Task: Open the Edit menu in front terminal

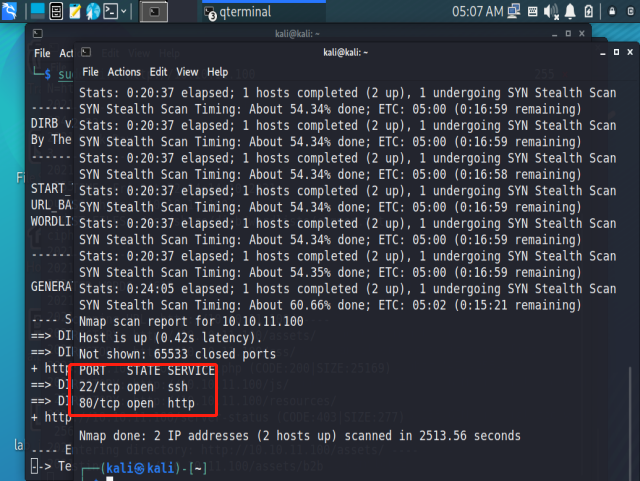Action: [x=158, y=72]
